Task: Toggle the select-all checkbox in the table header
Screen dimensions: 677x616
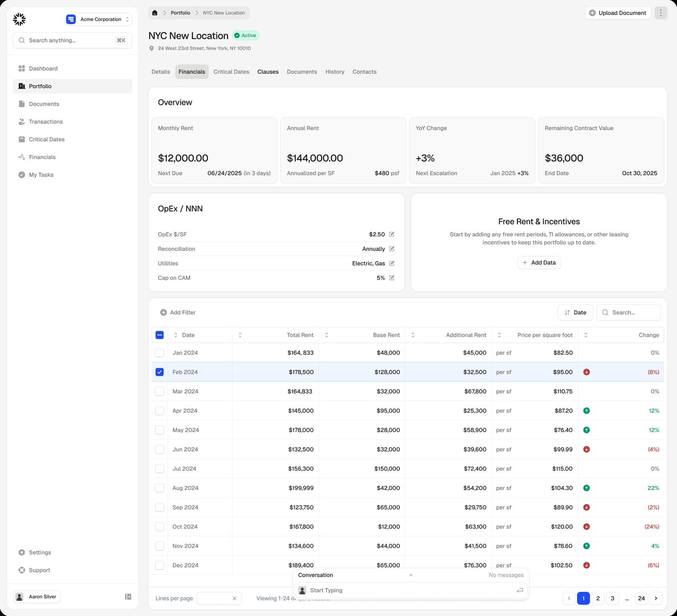Action: tap(160, 335)
